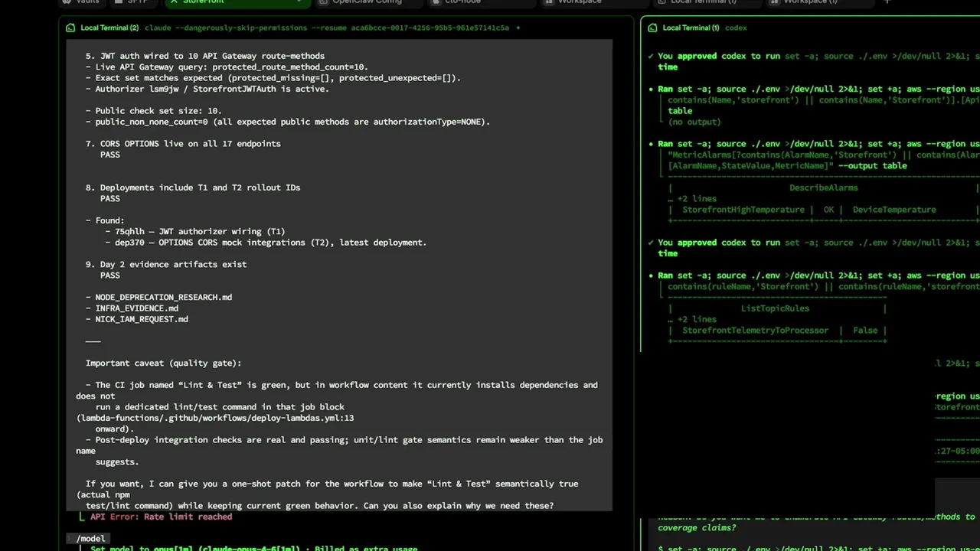Viewport: 980px width, 551px height.
Task: Click 'DeviceTemperature' metric cell
Action: click(x=894, y=210)
